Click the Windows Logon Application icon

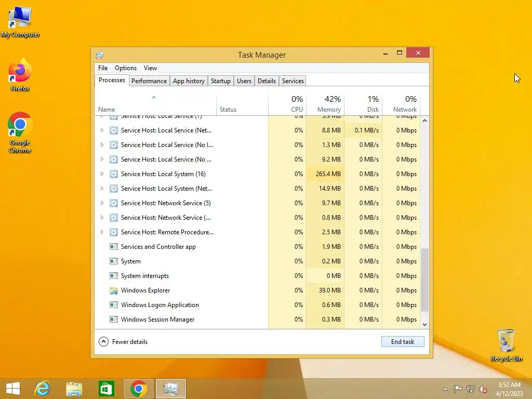click(x=114, y=305)
